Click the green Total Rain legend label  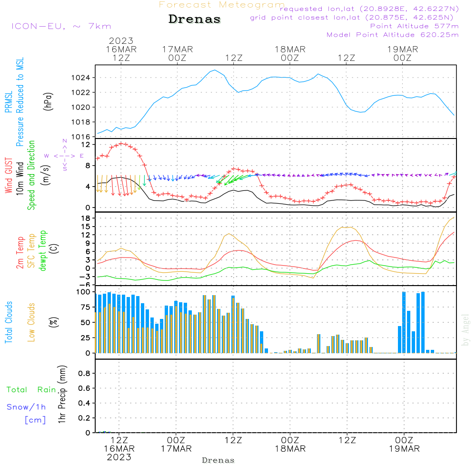[x=31, y=389]
